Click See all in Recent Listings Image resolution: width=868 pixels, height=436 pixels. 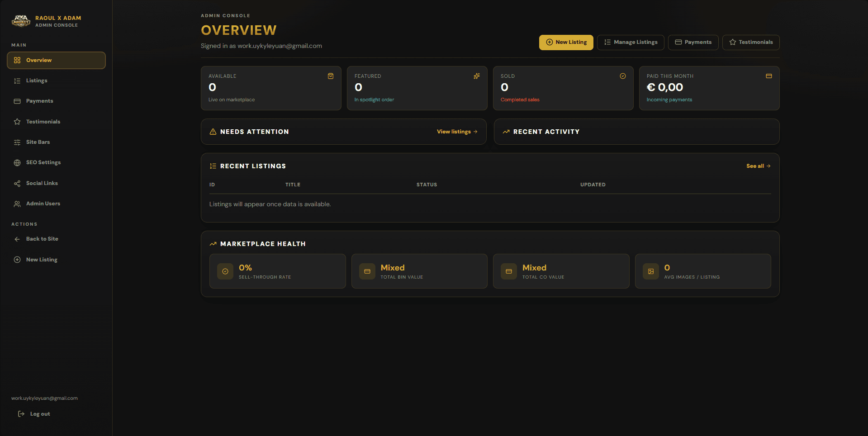point(759,166)
